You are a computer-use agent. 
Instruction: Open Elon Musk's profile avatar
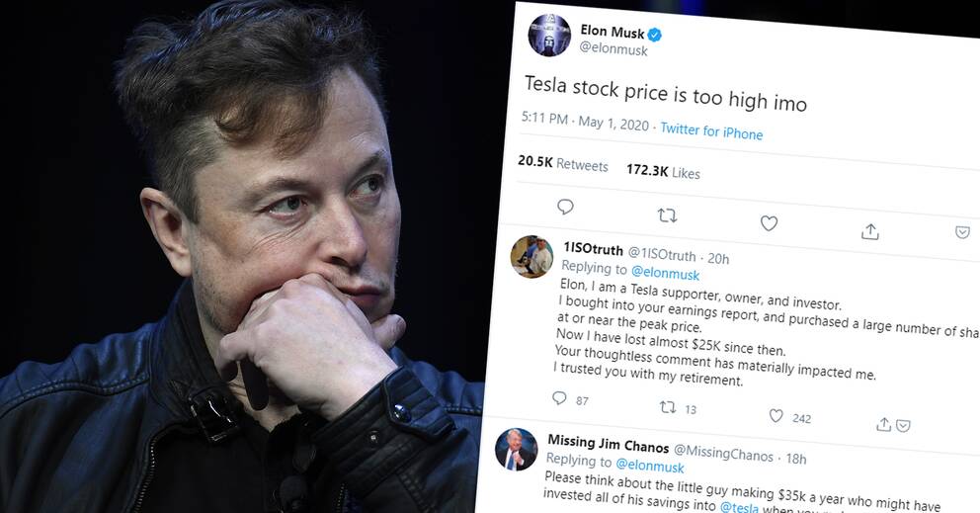coord(549,36)
